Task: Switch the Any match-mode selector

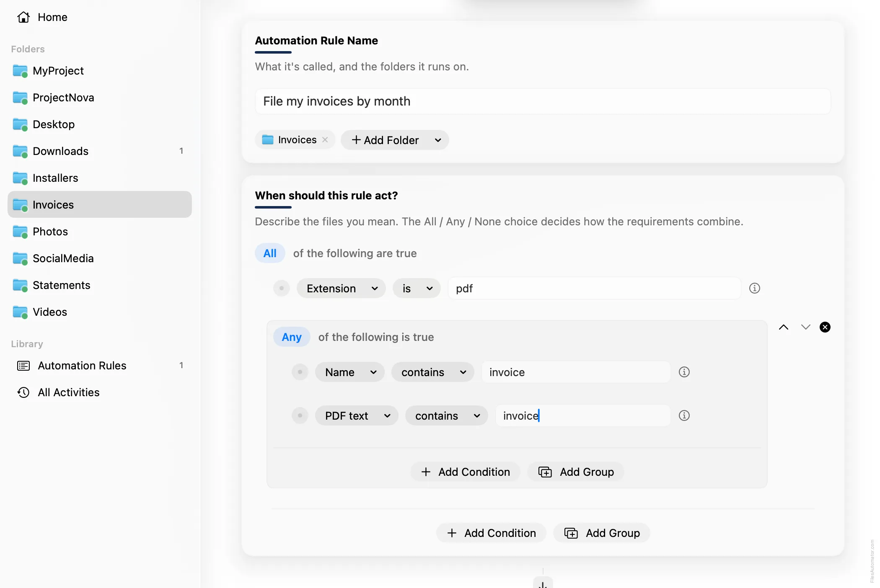Action: click(292, 337)
